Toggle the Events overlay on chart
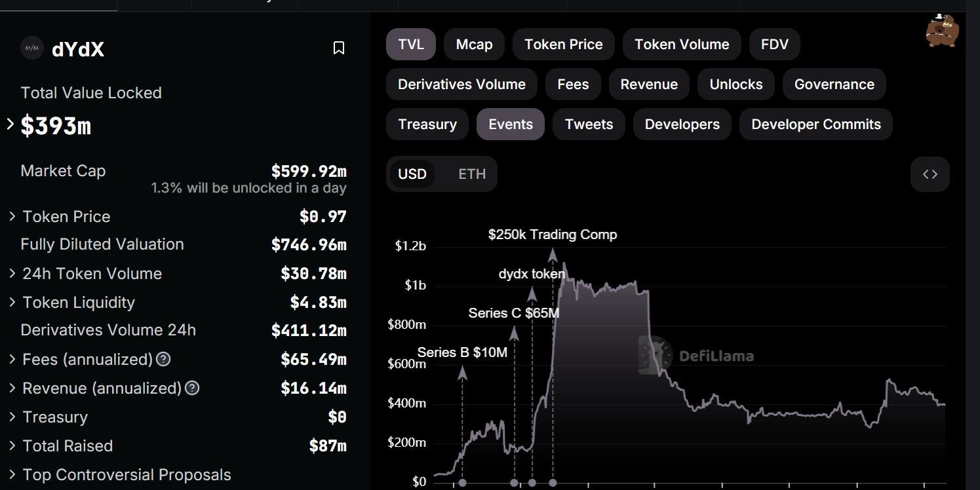The height and width of the screenshot is (490, 980). pos(511,124)
